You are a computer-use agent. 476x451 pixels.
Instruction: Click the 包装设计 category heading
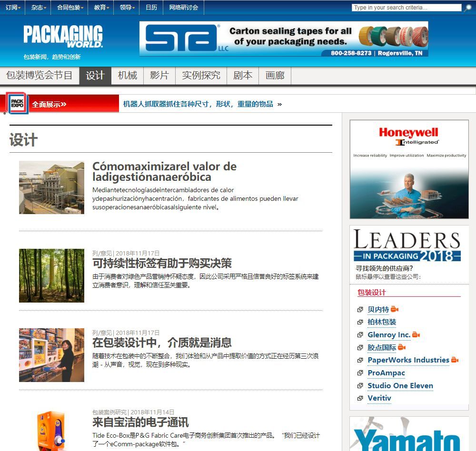click(x=372, y=293)
